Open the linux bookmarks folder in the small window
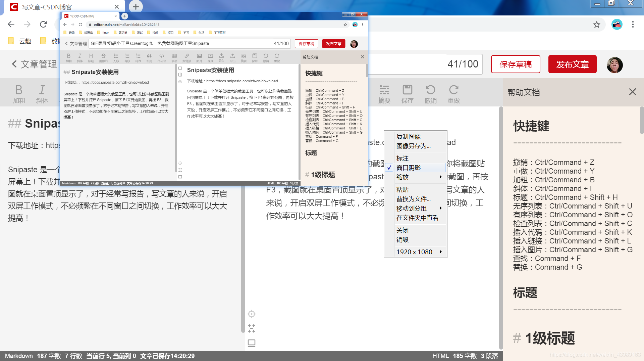 pos(103,33)
